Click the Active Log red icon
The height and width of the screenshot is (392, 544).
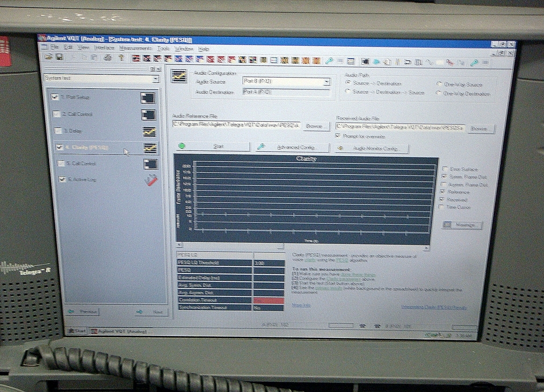point(151,180)
